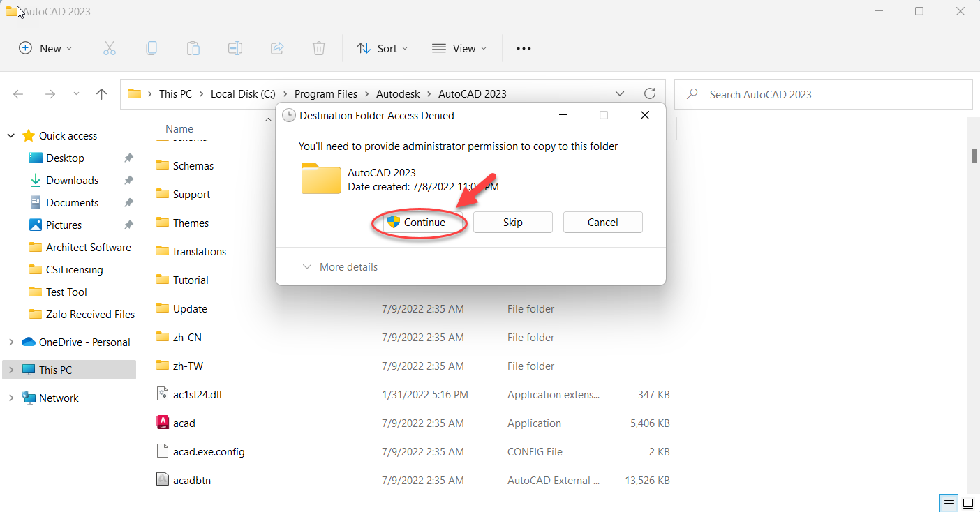Click Cancel in the dialog
Image resolution: width=980 pixels, height=512 pixels.
[x=603, y=223]
